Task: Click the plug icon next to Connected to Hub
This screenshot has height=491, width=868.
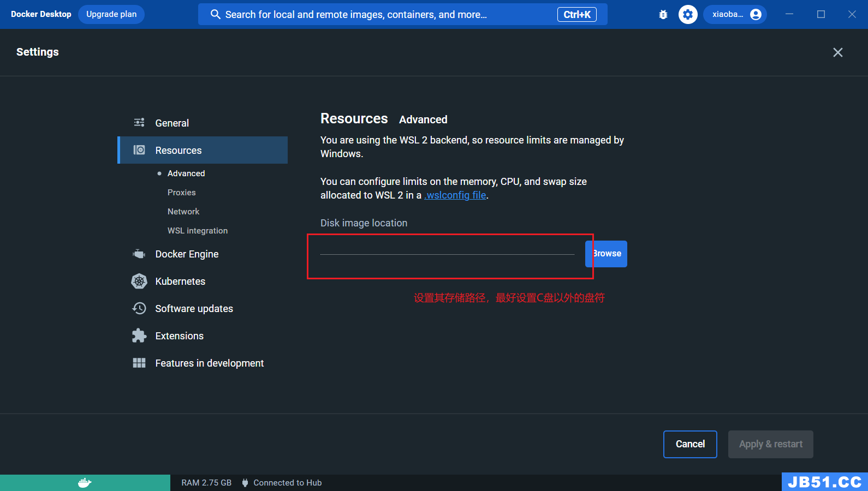Action: tap(245, 483)
